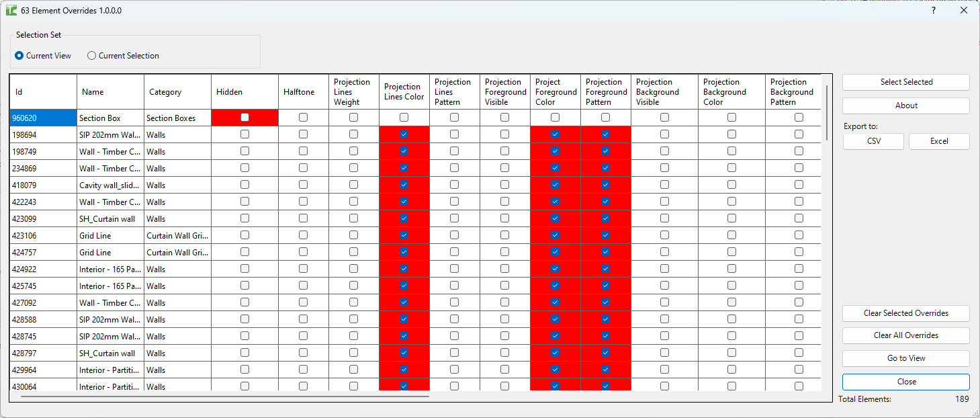980x418 pixels.
Task: Open the About dialog
Action: point(905,106)
